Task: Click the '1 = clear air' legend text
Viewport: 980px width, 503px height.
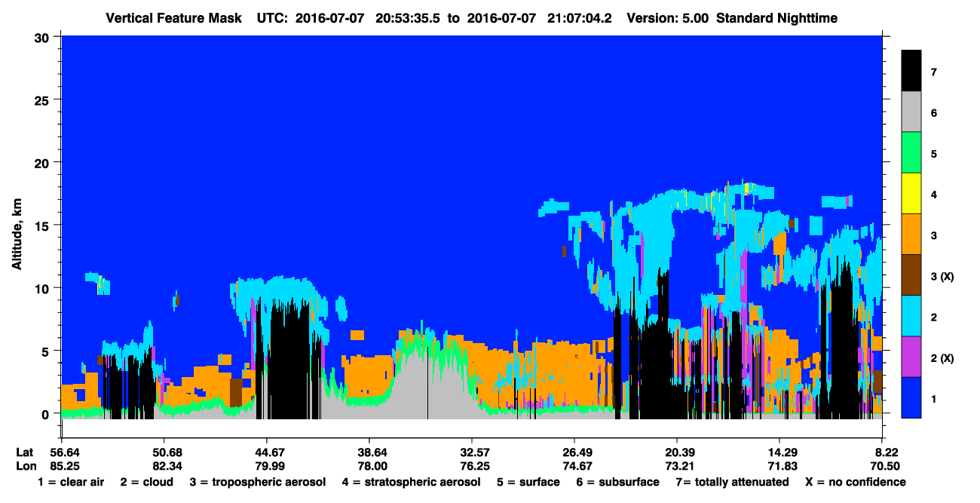Action: click(71, 482)
